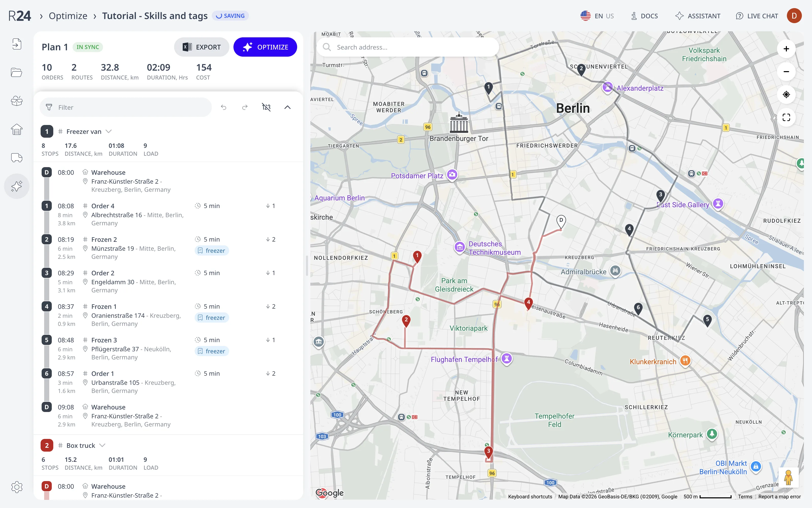Click the dark route 1 badge for Freezer van
Viewport: 812px width, 508px height.
click(x=47, y=131)
